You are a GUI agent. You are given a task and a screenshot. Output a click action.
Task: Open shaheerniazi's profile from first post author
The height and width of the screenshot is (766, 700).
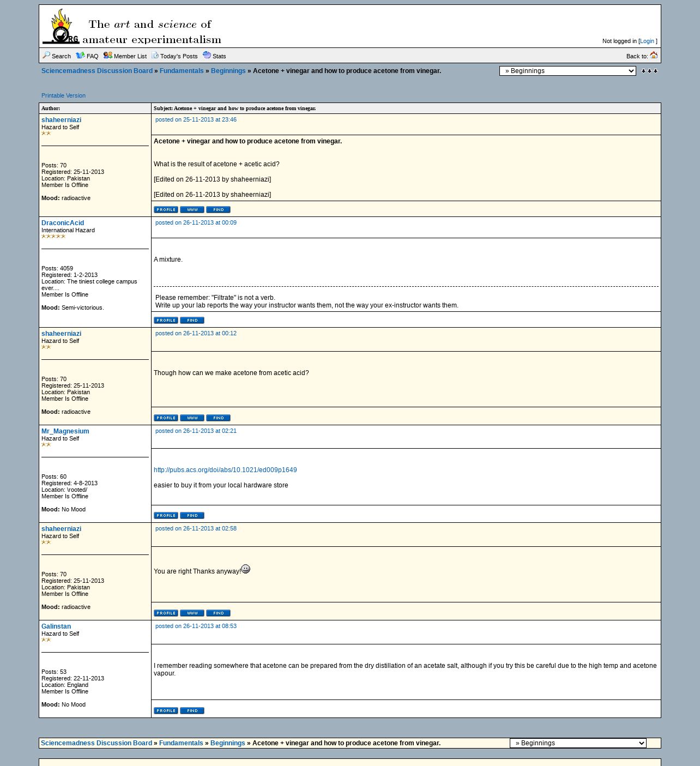pyautogui.click(x=61, y=120)
